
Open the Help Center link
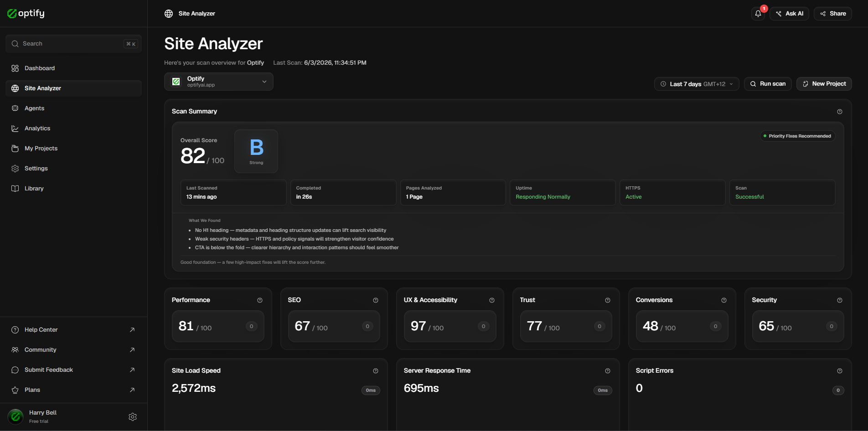coord(73,330)
